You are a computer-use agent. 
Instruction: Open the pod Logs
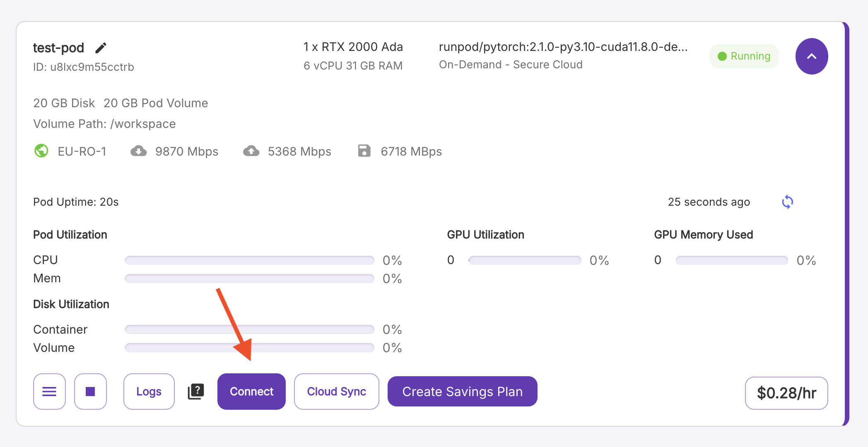[149, 392]
